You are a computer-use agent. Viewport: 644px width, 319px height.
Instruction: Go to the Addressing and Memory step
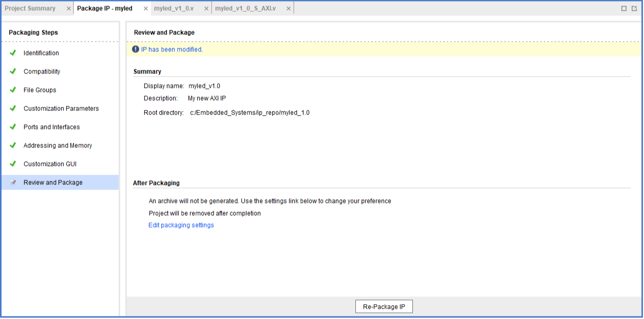(58, 145)
